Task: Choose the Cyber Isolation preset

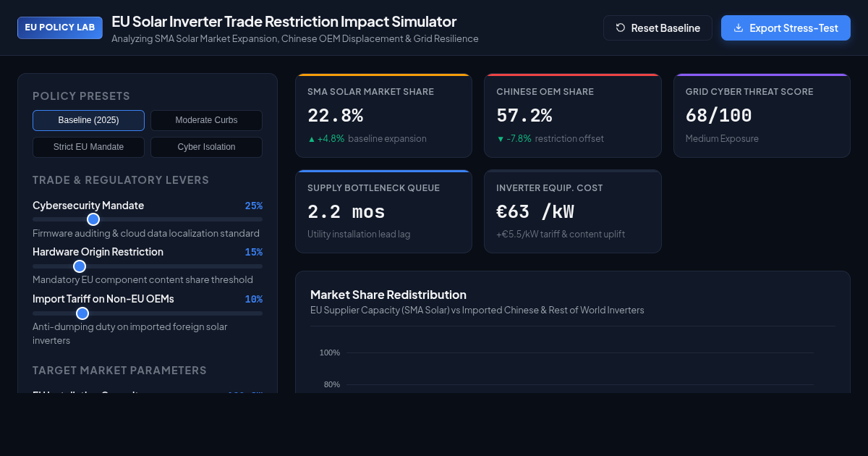Action: pos(206,147)
